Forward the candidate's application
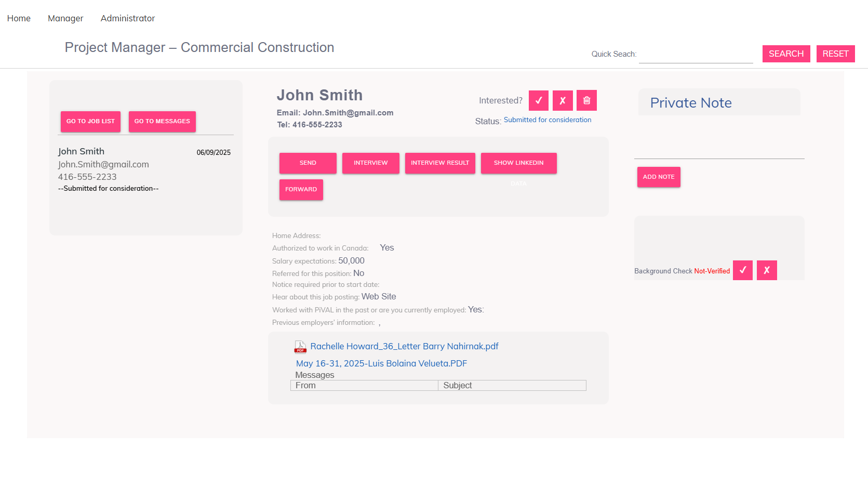The width and height of the screenshot is (868, 486). pyautogui.click(x=301, y=189)
